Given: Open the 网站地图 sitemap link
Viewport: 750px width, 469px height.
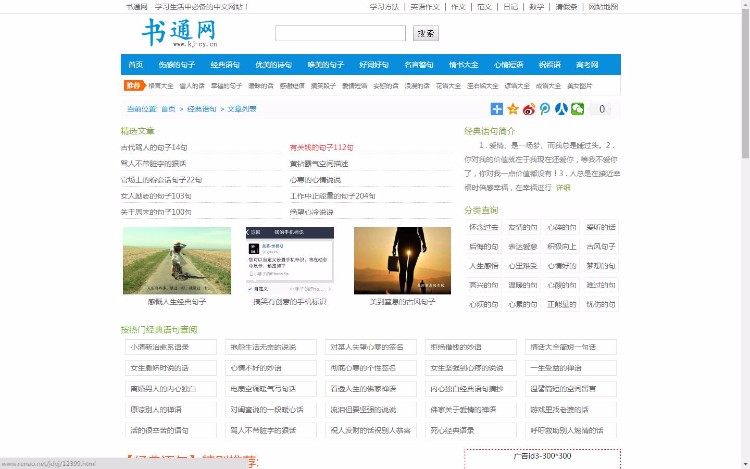Looking at the screenshot, I should click(x=603, y=7).
